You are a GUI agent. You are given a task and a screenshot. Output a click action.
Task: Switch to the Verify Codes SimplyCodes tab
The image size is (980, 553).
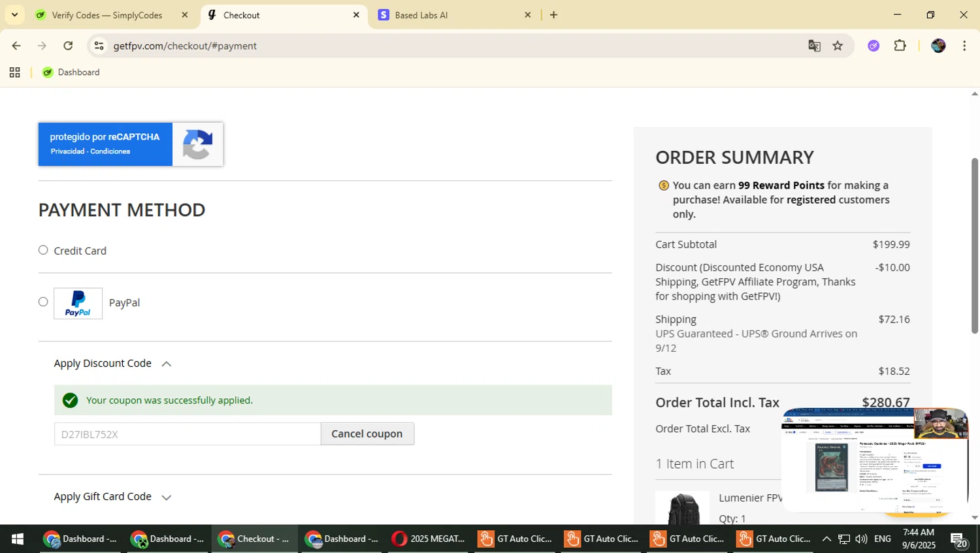tap(106, 15)
